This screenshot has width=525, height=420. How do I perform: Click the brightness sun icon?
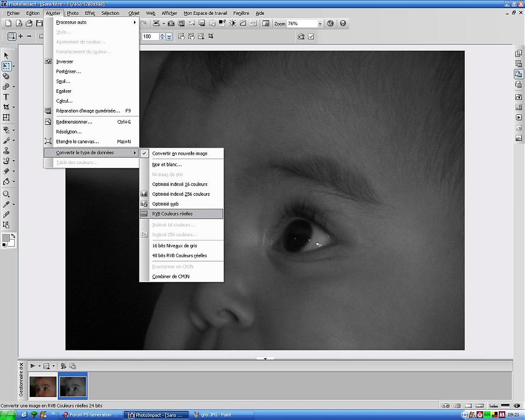(x=232, y=23)
